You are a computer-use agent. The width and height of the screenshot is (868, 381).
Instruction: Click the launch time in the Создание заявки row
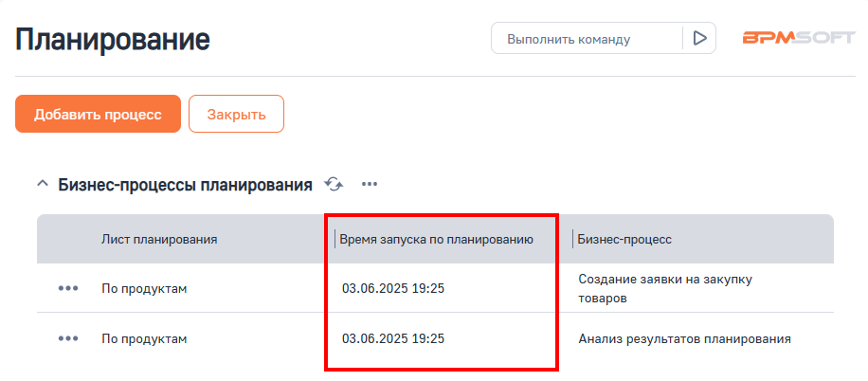[x=393, y=288]
